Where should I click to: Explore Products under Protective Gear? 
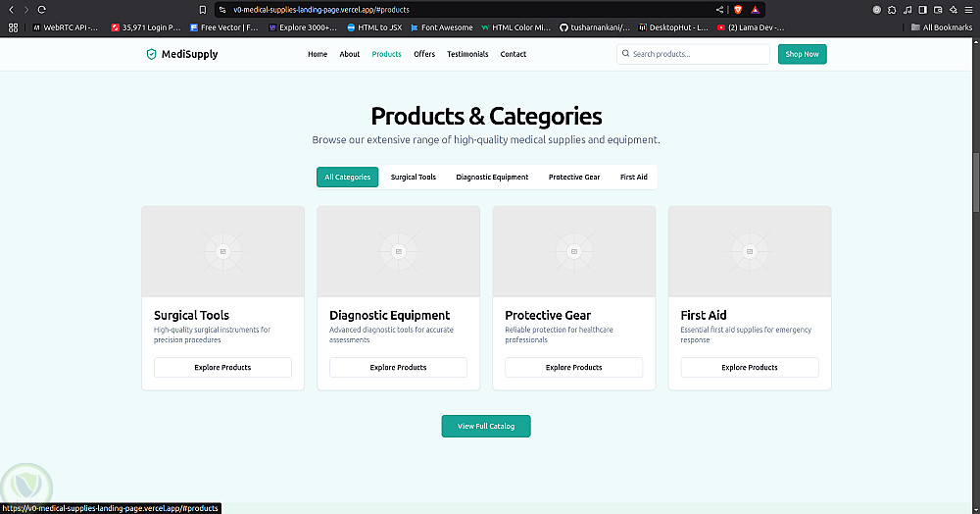click(574, 367)
